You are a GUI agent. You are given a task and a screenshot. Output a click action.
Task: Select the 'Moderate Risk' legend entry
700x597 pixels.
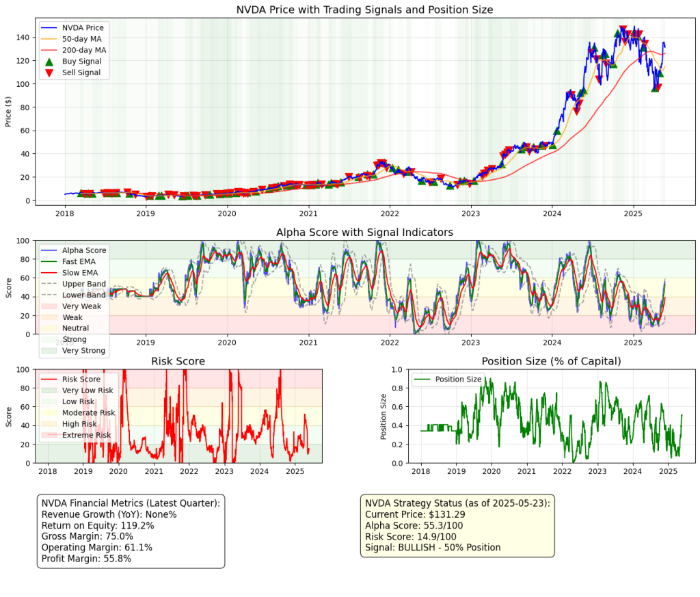tap(78, 412)
